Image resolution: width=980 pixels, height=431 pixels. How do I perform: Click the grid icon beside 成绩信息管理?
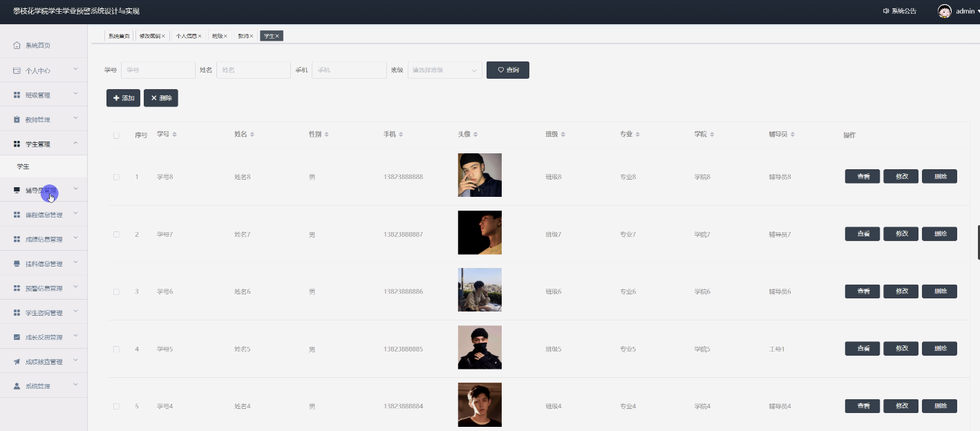pyautogui.click(x=17, y=239)
